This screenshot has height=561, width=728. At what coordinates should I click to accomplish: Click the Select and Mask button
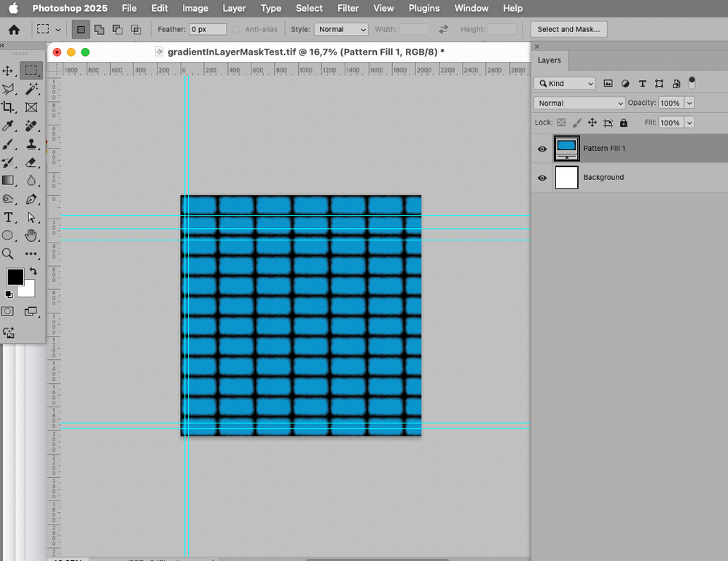coord(568,30)
